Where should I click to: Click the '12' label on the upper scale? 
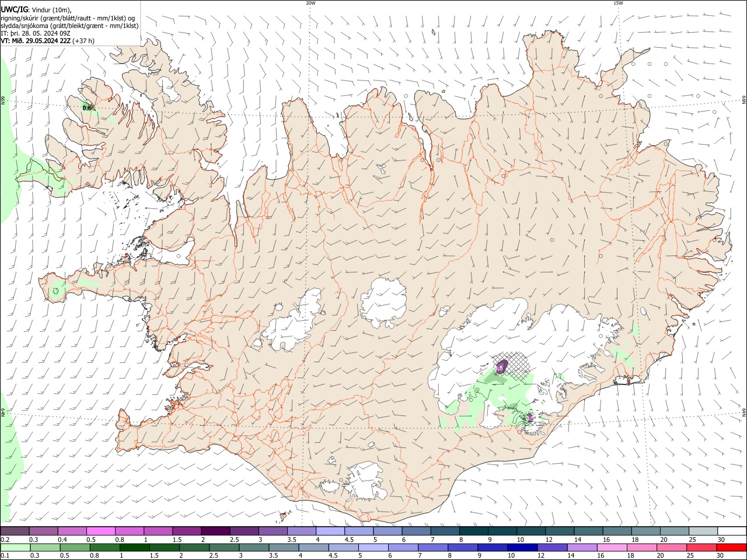click(548, 540)
